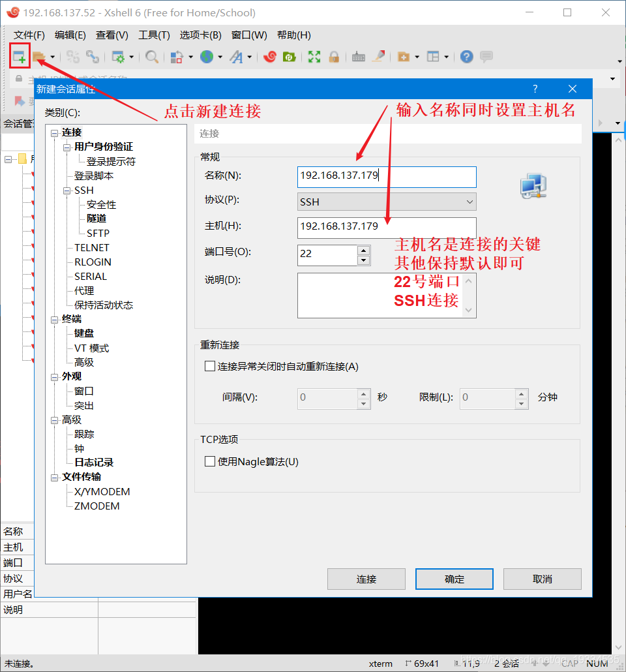Screen dimensions: 626x672
Task: Open the 帮助(H) menu
Action: pyautogui.click(x=294, y=35)
